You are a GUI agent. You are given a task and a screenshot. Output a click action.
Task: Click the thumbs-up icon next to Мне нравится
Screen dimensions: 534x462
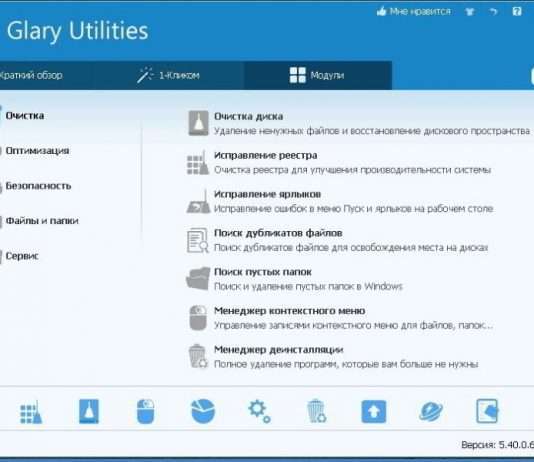(381, 12)
